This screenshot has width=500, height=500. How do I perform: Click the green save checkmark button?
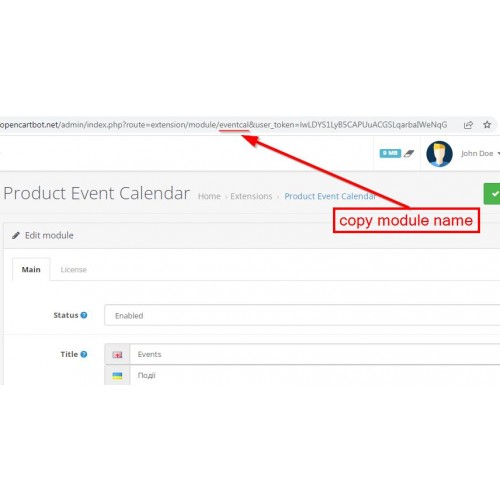click(x=492, y=194)
